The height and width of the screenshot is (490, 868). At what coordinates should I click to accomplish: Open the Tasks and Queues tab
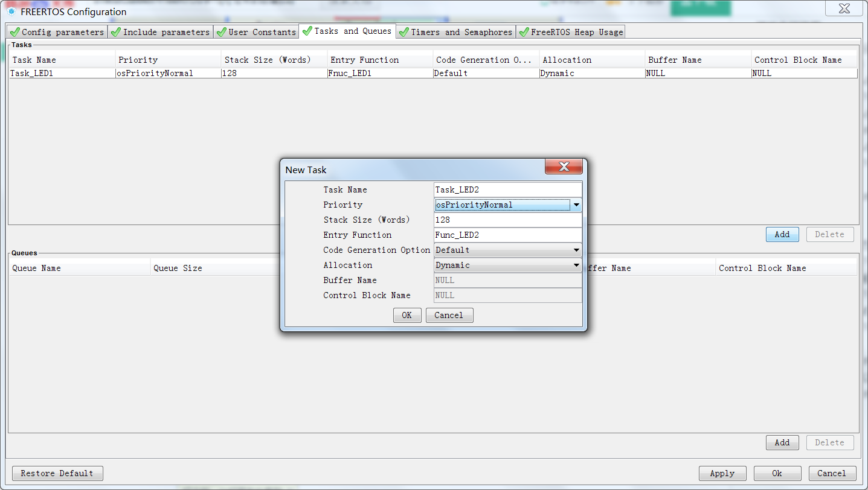coord(347,31)
